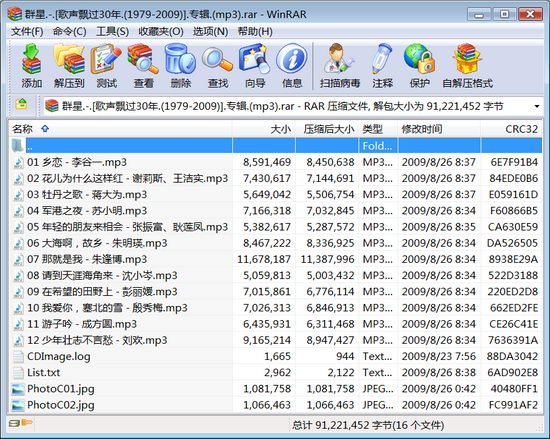This screenshot has height=439, width=550.
Task: Select file '02 花儿为什么这样红' mp3
Action: click(x=128, y=178)
